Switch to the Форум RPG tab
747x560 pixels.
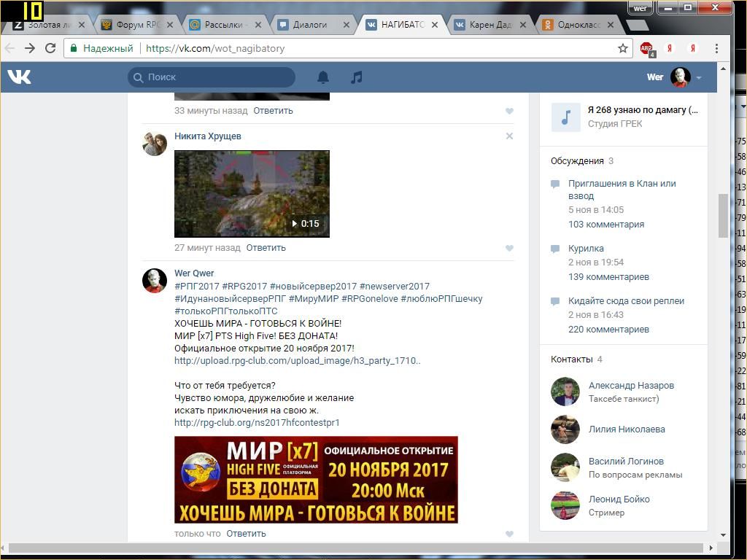137,25
